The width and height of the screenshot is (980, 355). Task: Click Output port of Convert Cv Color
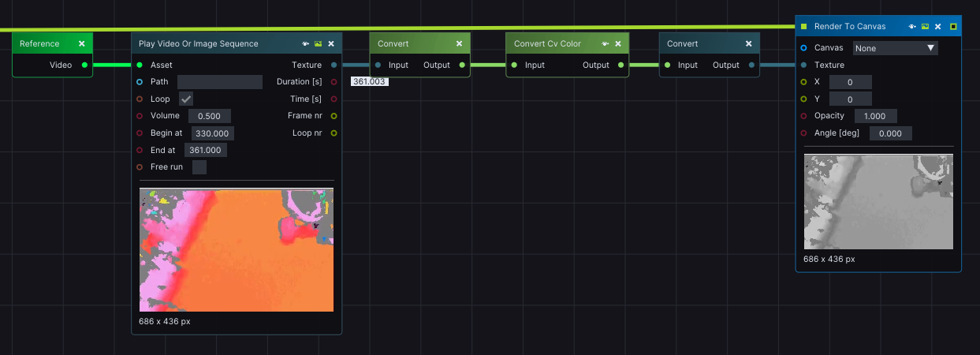[x=620, y=65]
